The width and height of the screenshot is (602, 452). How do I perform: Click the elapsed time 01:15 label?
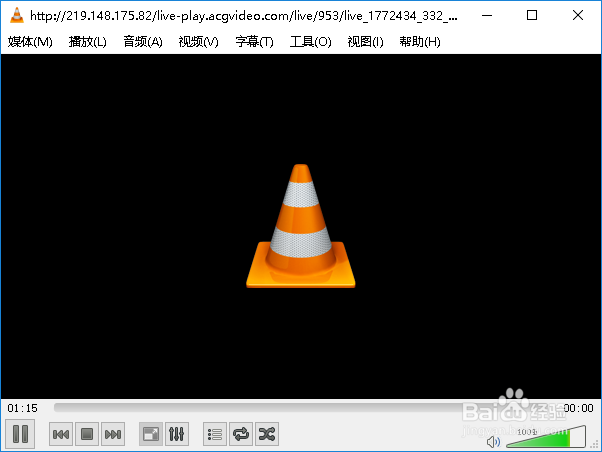click(23, 408)
